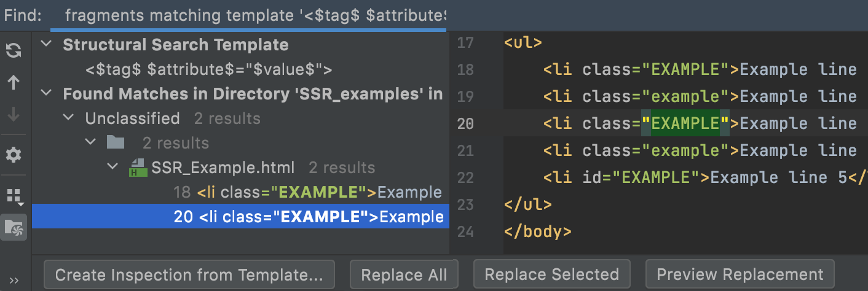Click the Preview Replacement button

click(740, 274)
